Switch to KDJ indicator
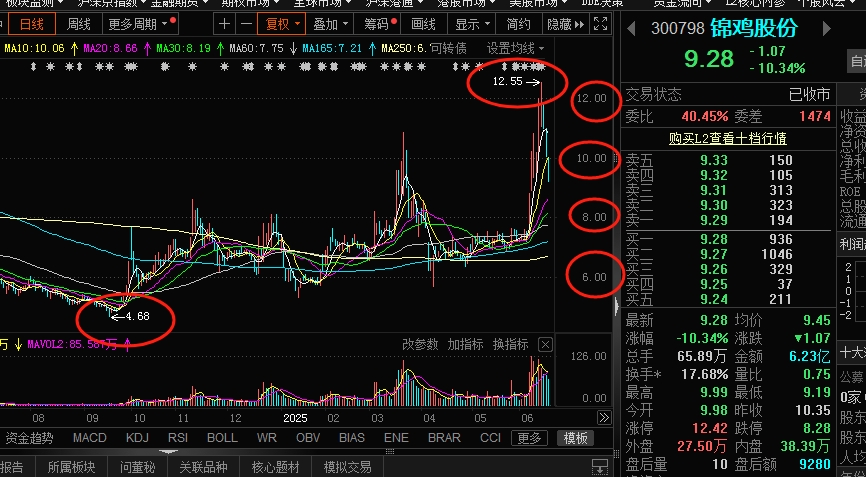The height and width of the screenshot is (477, 866). 137,438
